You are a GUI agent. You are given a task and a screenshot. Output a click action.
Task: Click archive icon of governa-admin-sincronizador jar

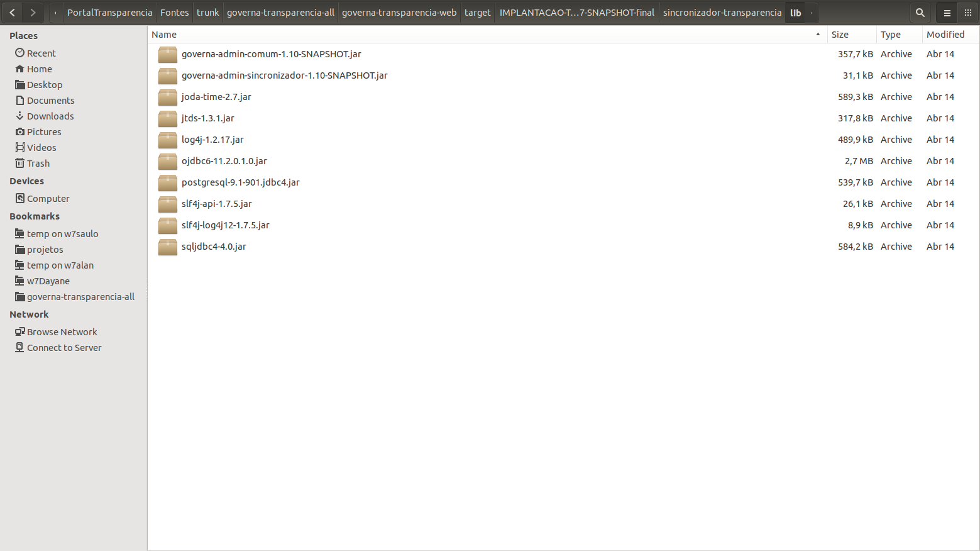[167, 76]
